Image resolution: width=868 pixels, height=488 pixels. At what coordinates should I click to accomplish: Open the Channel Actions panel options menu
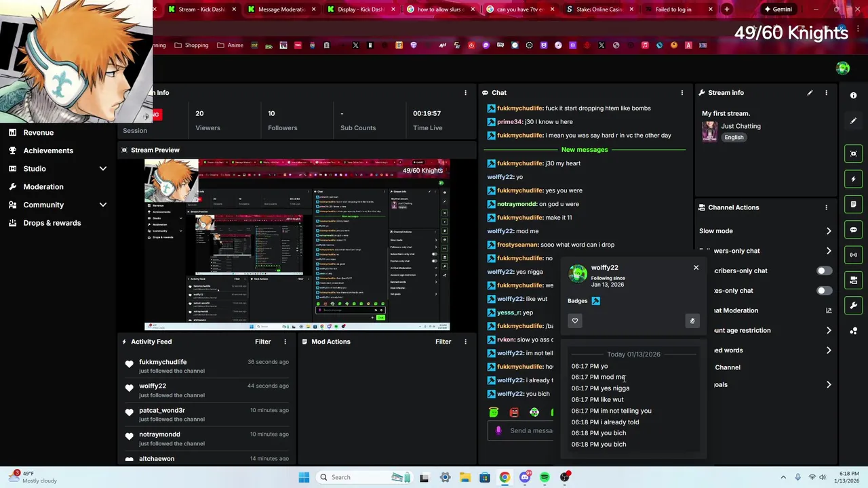pyautogui.click(x=826, y=207)
